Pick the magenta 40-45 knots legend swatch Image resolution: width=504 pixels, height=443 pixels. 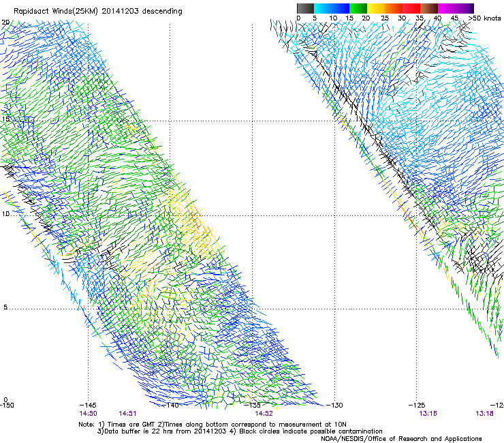447,8
